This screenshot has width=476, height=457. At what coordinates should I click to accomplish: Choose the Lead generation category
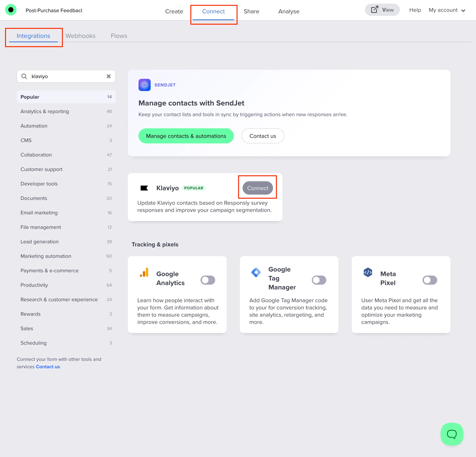[x=66, y=241]
